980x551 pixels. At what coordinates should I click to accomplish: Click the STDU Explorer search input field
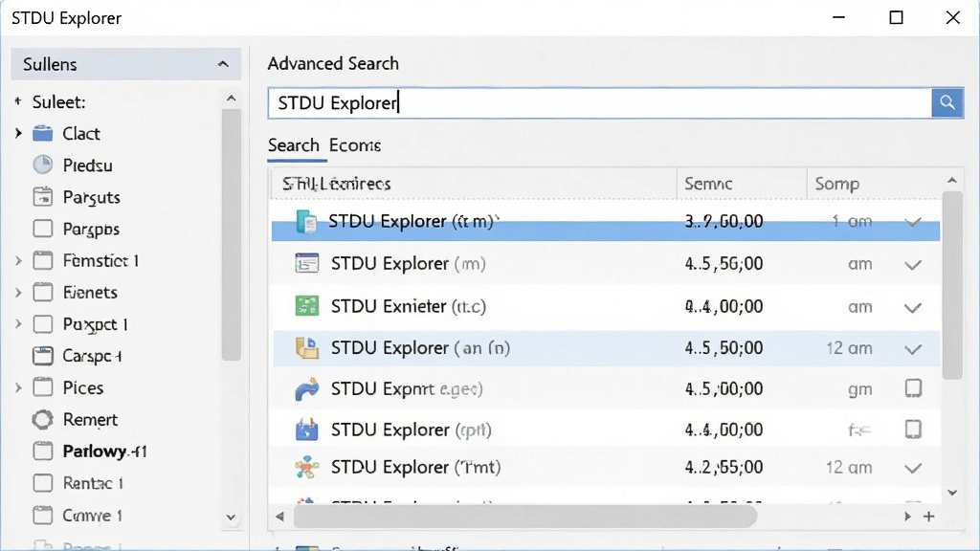pos(599,102)
